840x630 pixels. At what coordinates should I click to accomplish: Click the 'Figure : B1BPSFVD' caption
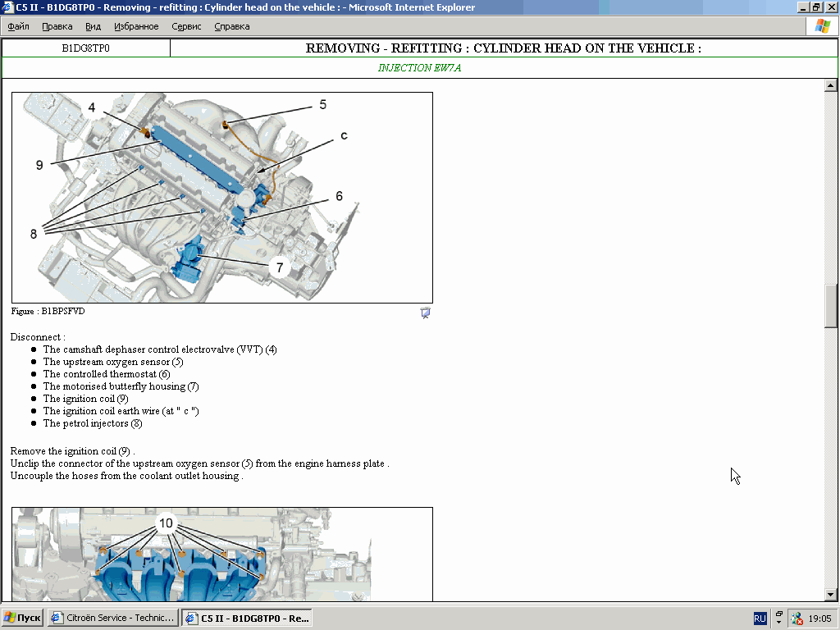tap(48, 311)
